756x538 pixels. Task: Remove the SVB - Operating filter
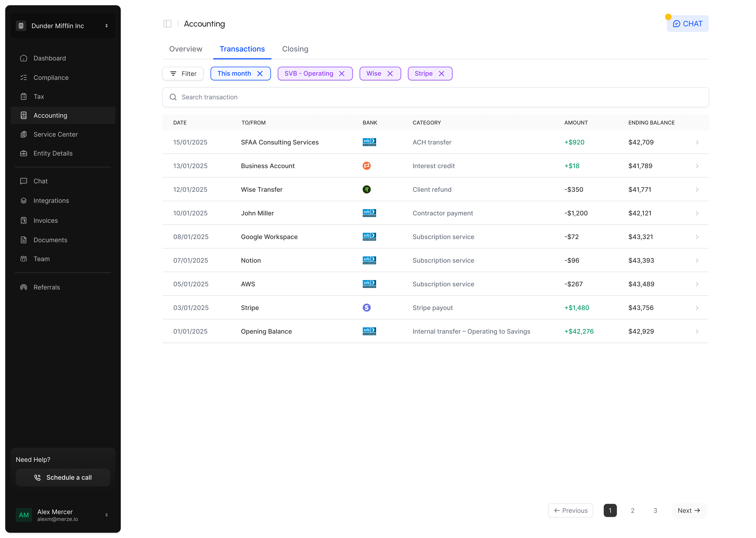click(x=342, y=74)
